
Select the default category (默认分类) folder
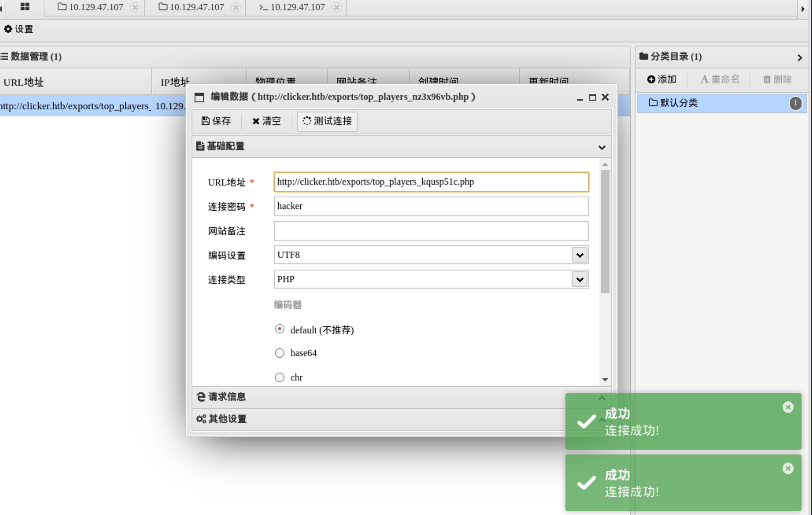click(x=678, y=103)
